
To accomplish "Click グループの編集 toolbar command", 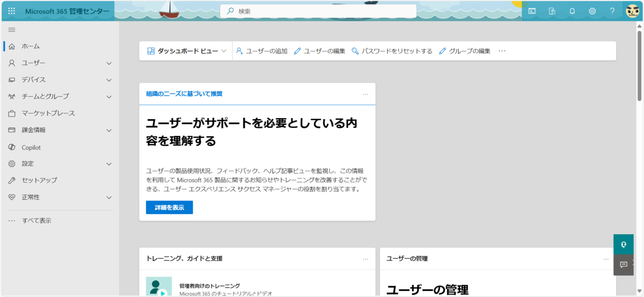I will [x=465, y=51].
